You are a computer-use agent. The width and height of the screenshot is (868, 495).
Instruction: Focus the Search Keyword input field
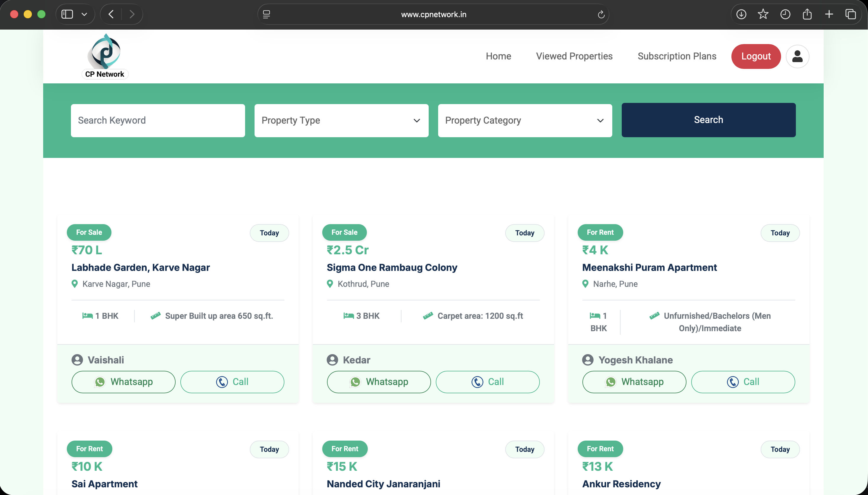pos(158,120)
